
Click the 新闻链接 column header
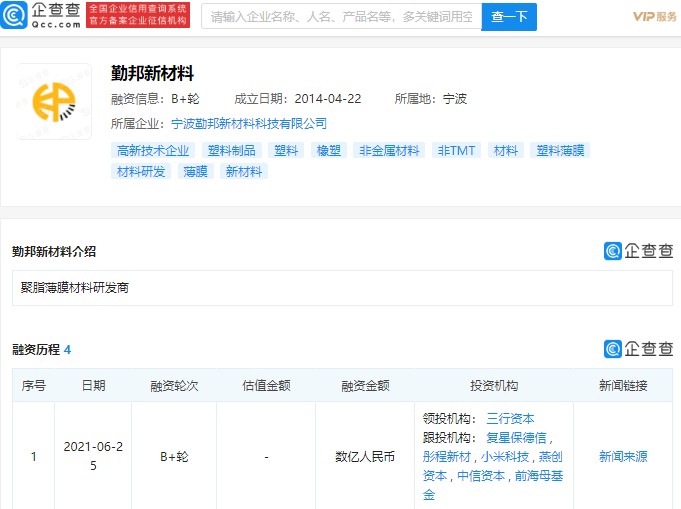(x=623, y=385)
